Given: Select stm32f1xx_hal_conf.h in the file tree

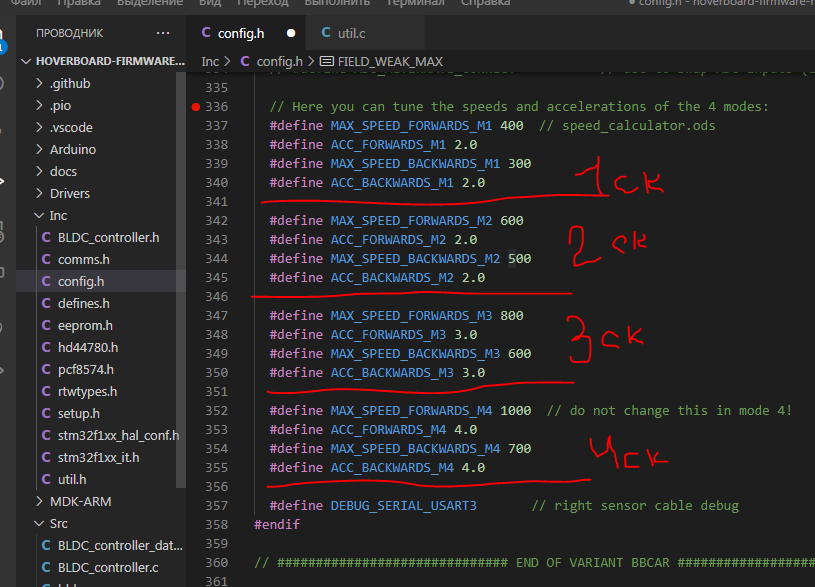Looking at the screenshot, I should coord(118,435).
